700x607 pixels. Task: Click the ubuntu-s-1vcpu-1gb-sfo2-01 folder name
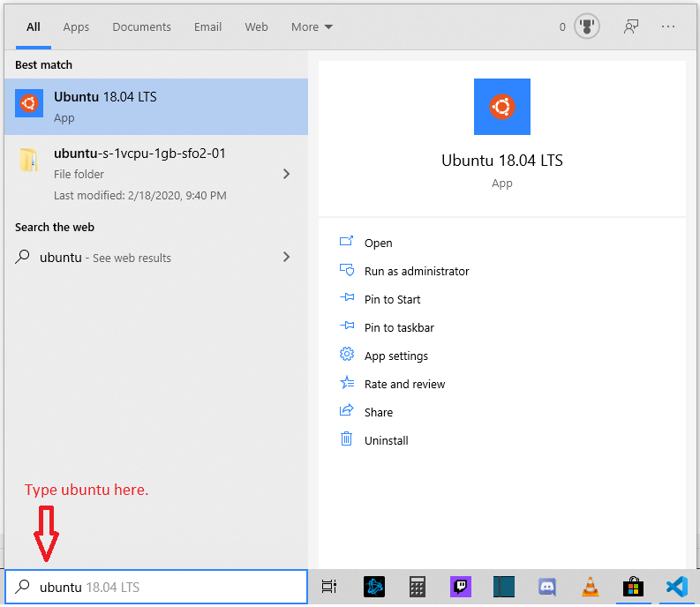point(139,154)
